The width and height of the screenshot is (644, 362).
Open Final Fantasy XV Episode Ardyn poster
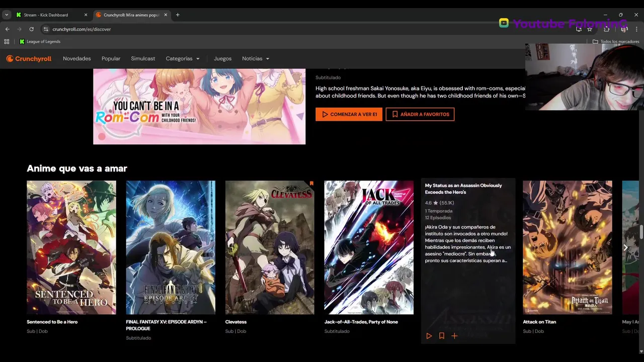171,247
